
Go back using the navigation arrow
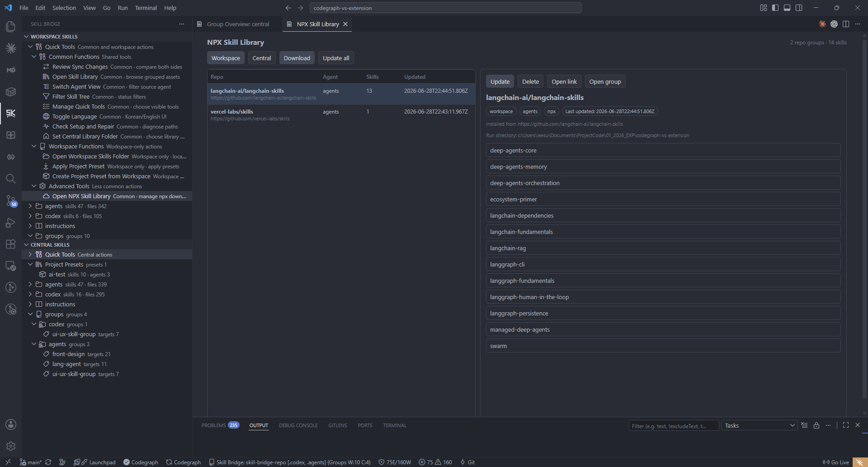[x=288, y=8]
